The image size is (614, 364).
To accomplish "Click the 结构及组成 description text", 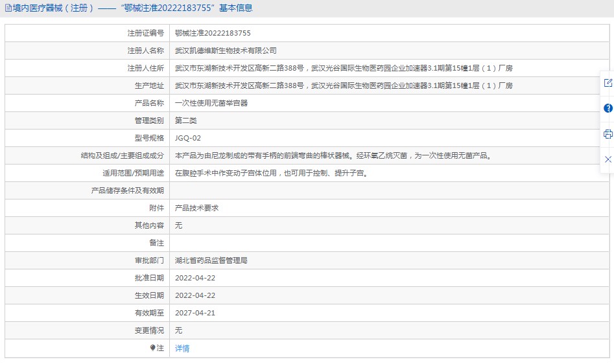I will point(333,155).
